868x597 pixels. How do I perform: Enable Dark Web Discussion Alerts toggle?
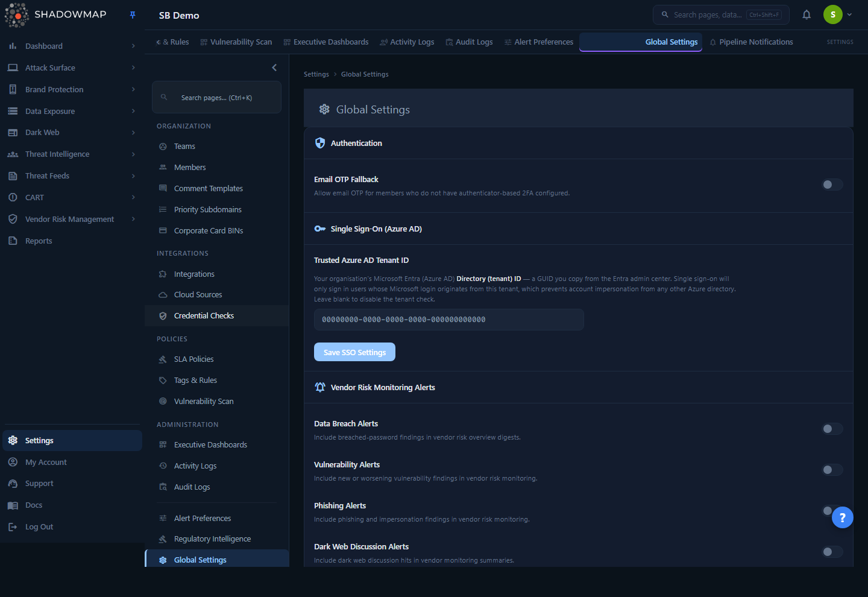pos(832,552)
